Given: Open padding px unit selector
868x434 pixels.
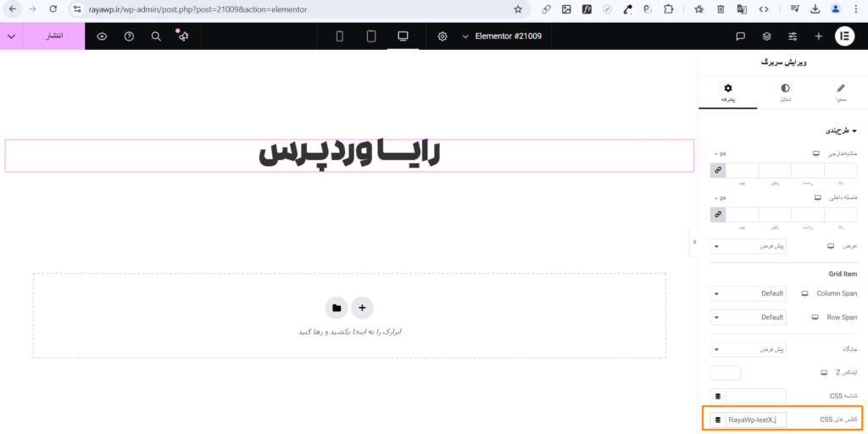Looking at the screenshot, I should click(x=719, y=198).
